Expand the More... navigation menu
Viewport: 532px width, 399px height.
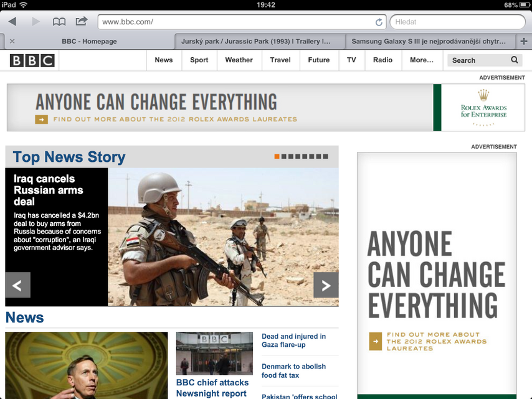421,60
